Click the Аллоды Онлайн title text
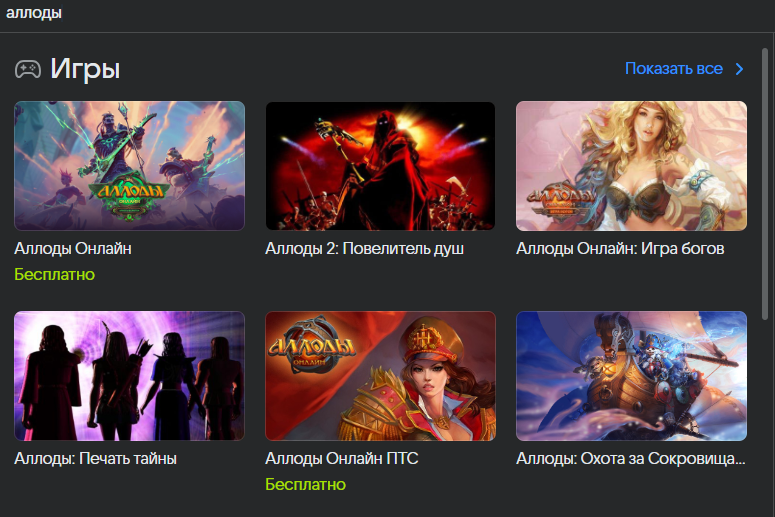This screenshot has height=517, width=775. tap(73, 249)
